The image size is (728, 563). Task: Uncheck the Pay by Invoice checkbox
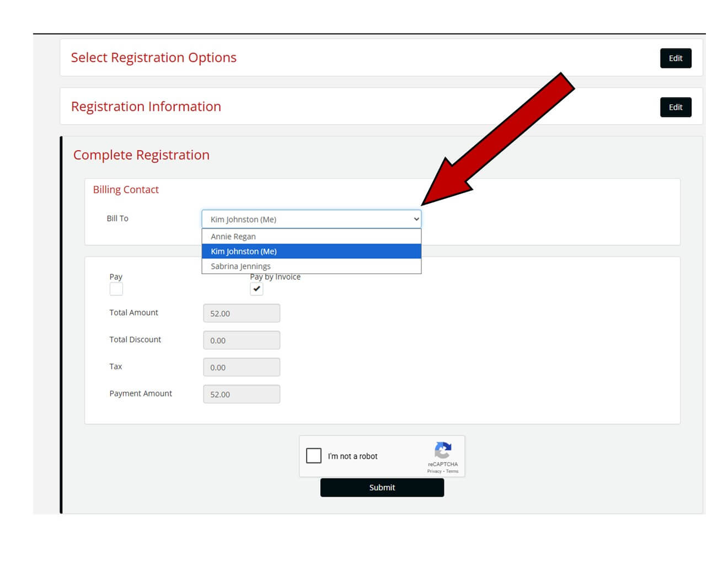click(256, 289)
